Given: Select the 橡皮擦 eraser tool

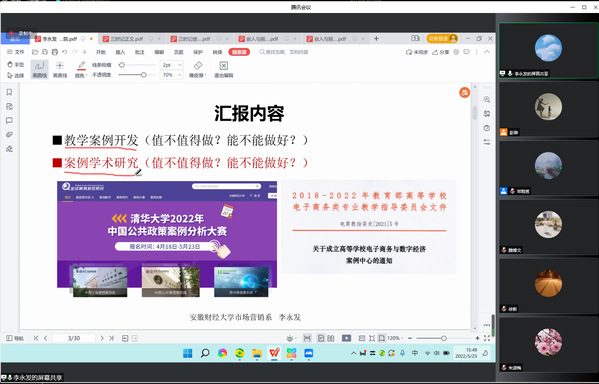Looking at the screenshot, I should [x=198, y=70].
